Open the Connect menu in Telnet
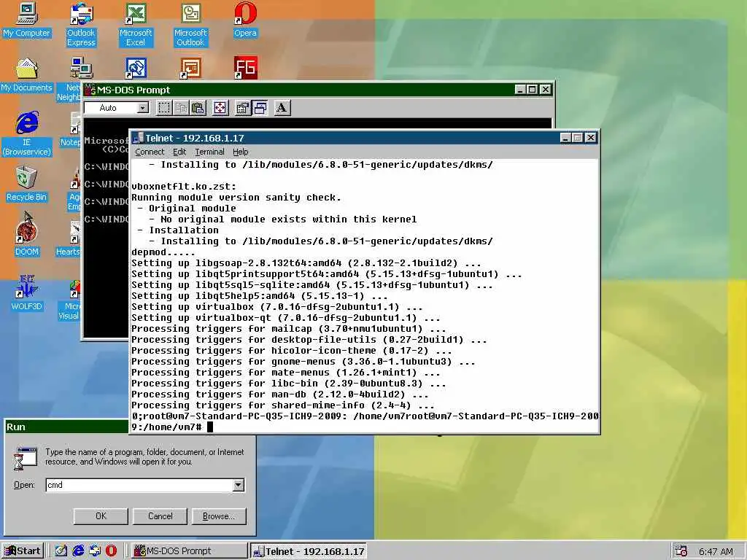This screenshot has width=747, height=560. click(x=150, y=152)
